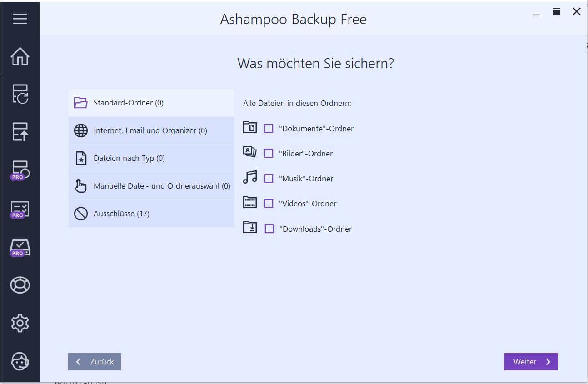Viewport: 588px width, 384px height.
Task: Open the hamburger menu in sidebar
Action: [x=20, y=19]
